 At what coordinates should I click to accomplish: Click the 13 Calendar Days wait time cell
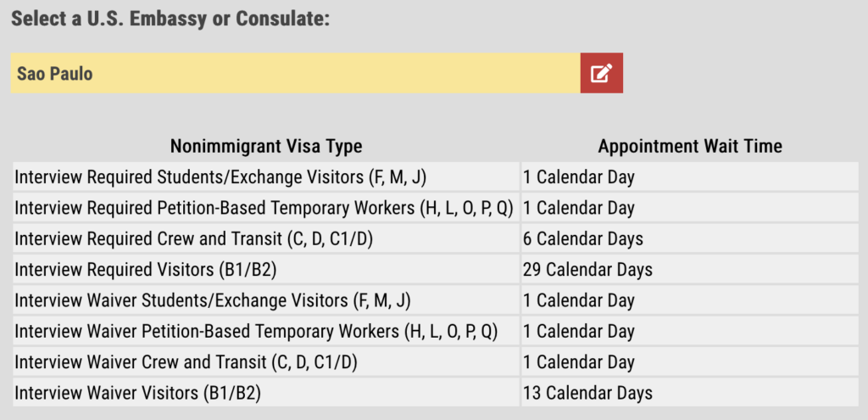(690, 393)
